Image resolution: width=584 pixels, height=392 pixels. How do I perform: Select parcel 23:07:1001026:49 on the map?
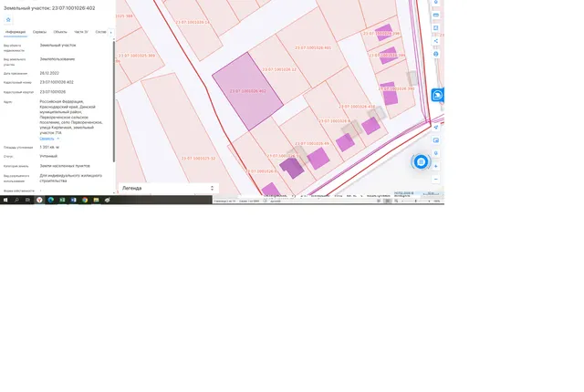pyautogui.click(x=312, y=143)
